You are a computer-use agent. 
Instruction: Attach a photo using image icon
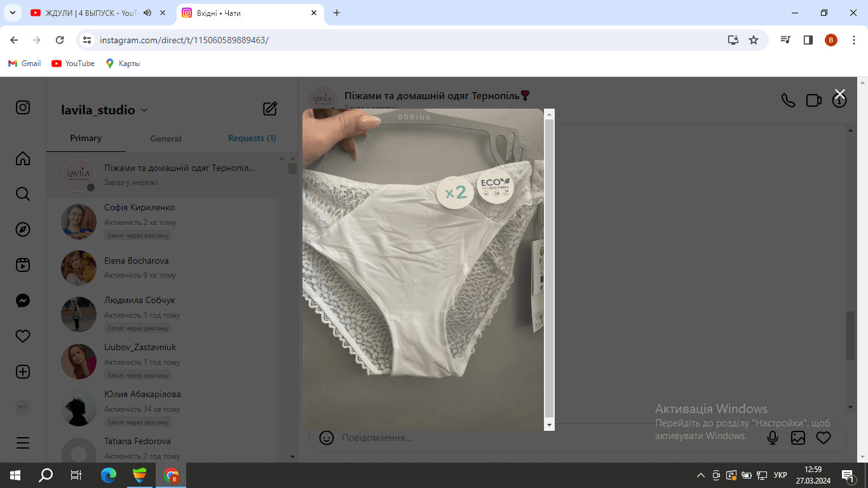pos(798,438)
